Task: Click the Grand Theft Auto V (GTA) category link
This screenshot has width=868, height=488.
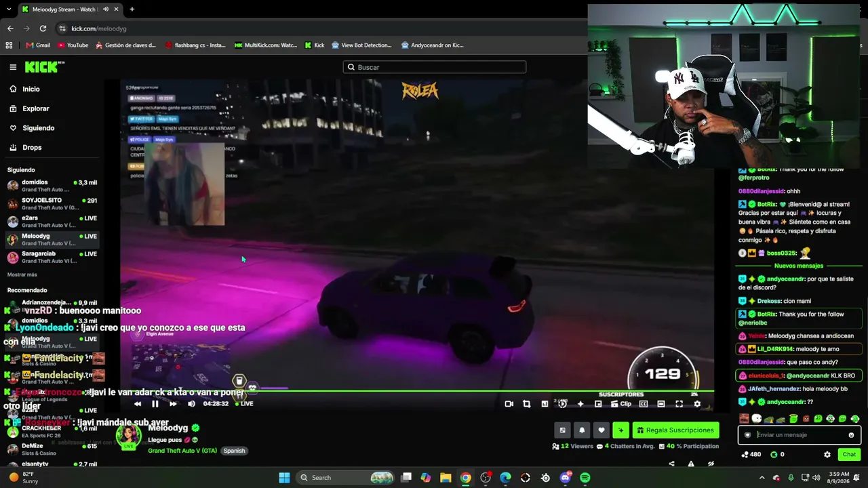Action: pos(182,451)
